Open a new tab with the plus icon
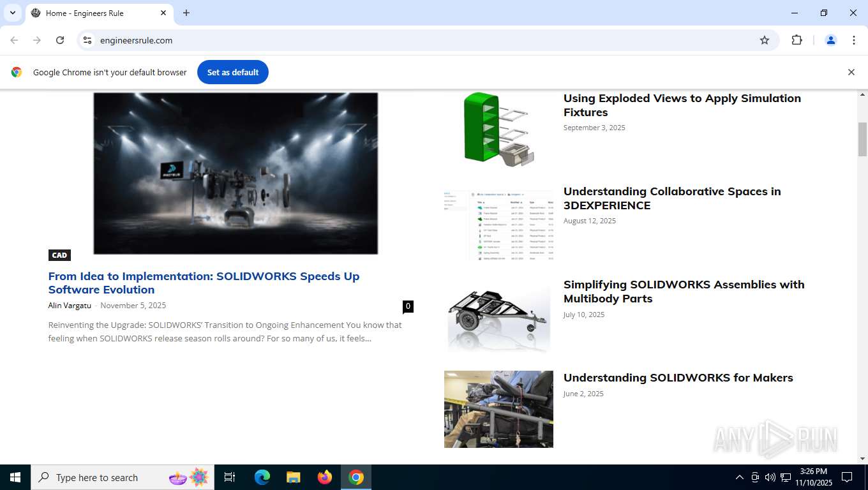 (186, 13)
